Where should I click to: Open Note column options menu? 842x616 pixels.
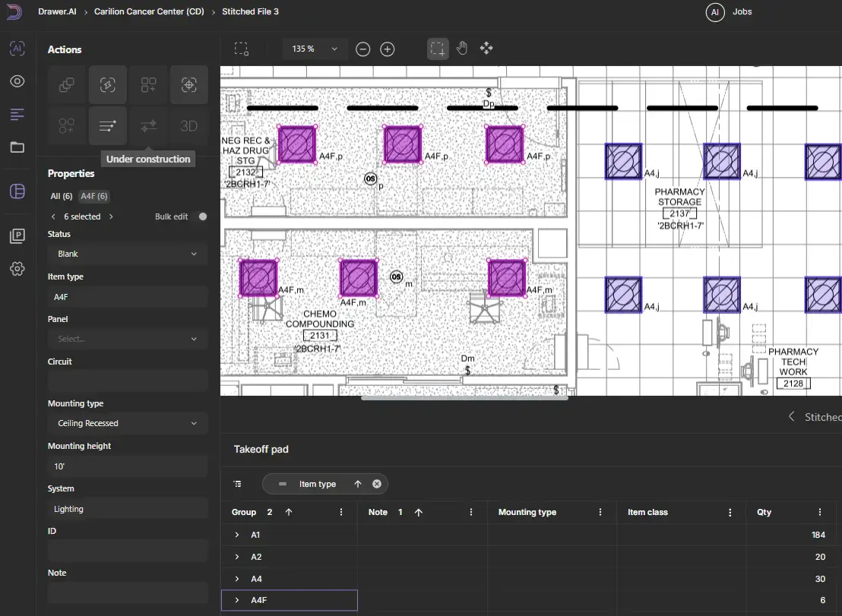471,513
